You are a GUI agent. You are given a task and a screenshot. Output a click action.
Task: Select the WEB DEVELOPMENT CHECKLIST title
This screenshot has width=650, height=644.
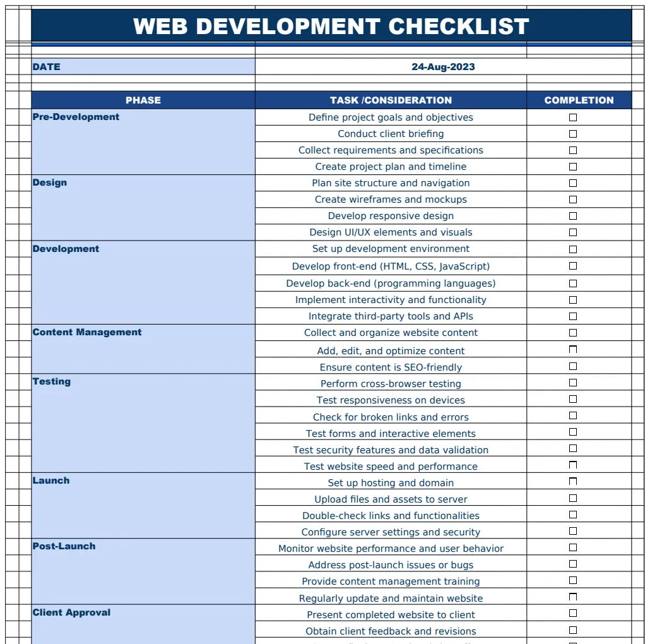(331, 26)
